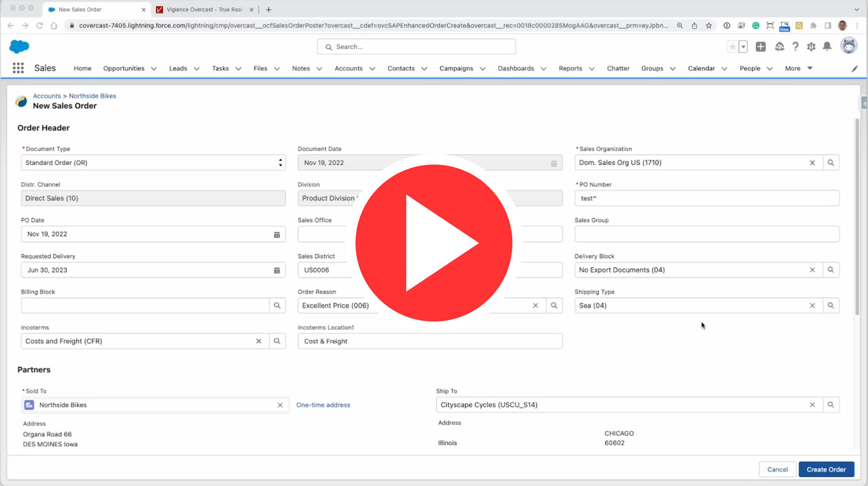Search Billing Block lookup magnifier
Image resolution: width=868 pixels, height=486 pixels.
coord(277,306)
